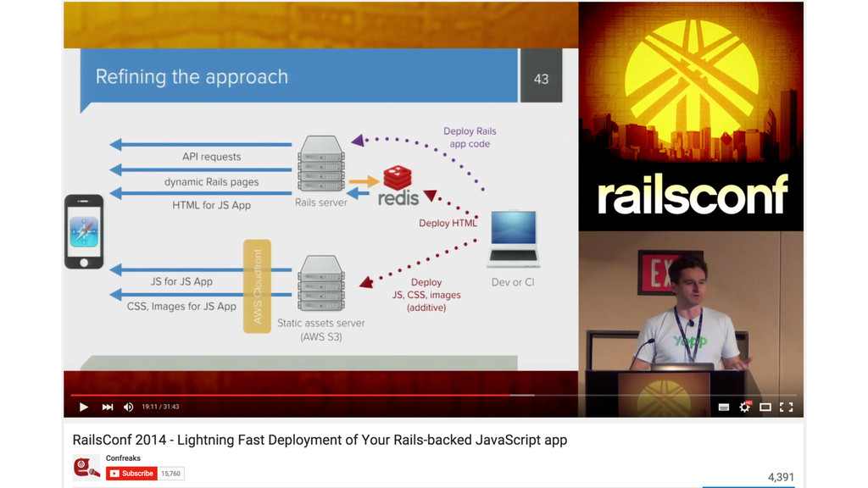Open video settings gear
The image size is (868, 488).
(x=744, y=407)
